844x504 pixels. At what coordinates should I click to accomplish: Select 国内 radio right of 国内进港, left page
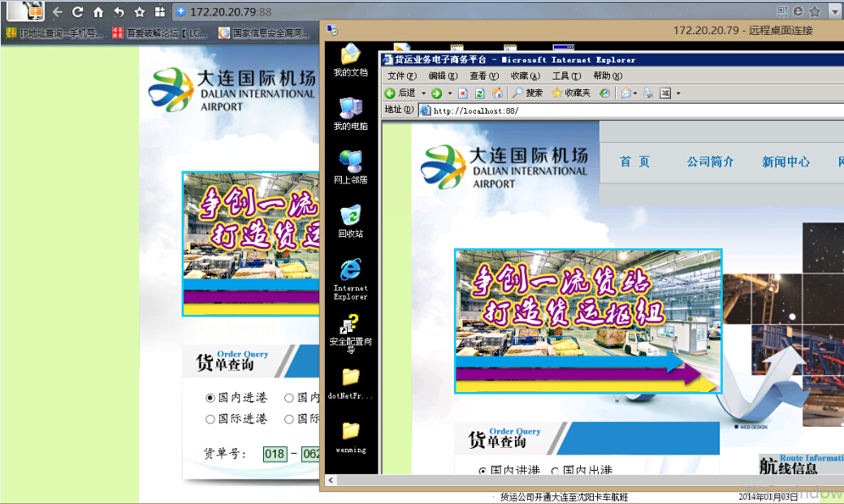[289, 398]
